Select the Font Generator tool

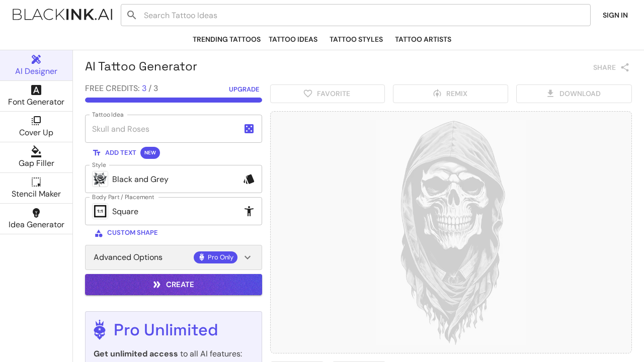36,96
